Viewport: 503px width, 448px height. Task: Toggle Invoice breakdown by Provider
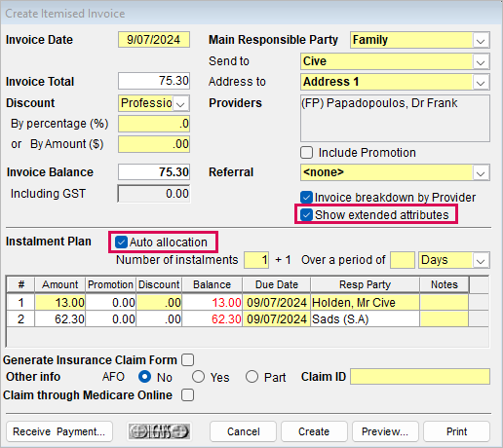click(306, 198)
